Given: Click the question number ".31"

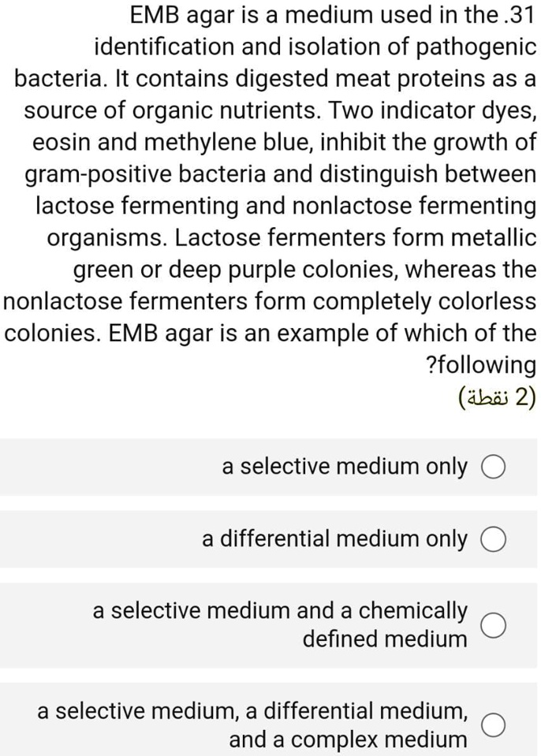Looking at the screenshot, I should [x=520, y=13].
